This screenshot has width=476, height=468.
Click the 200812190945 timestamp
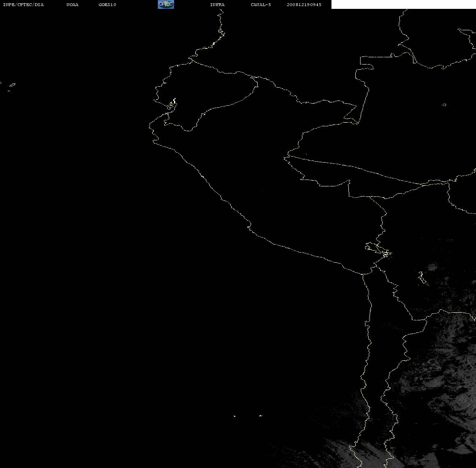[x=304, y=4]
